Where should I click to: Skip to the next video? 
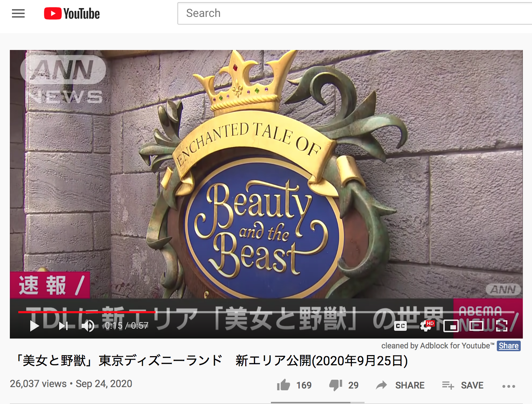pyautogui.click(x=63, y=326)
